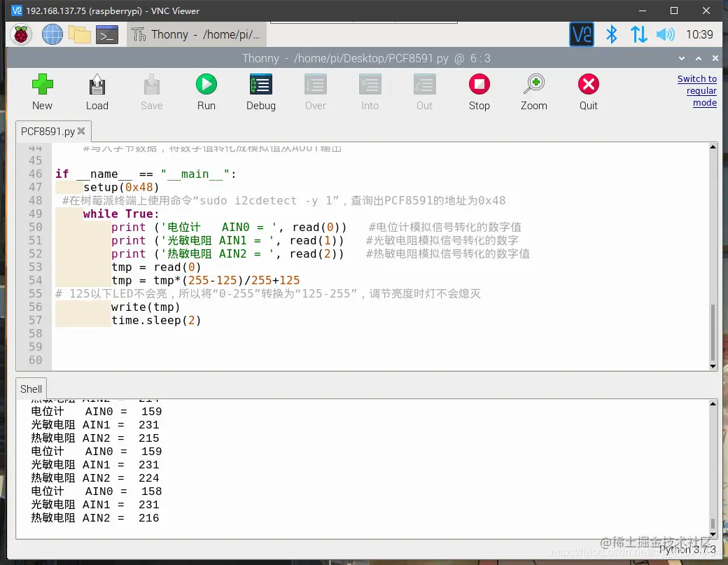Minimize the VNC Viewer window
This screenshot has height=565, width=728.
(643, 11)
